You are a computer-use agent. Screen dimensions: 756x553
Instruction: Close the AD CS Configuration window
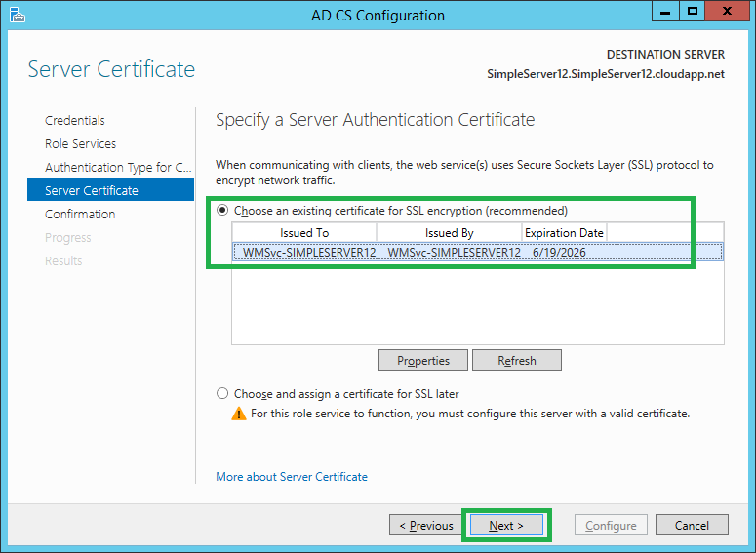[728, 13]
